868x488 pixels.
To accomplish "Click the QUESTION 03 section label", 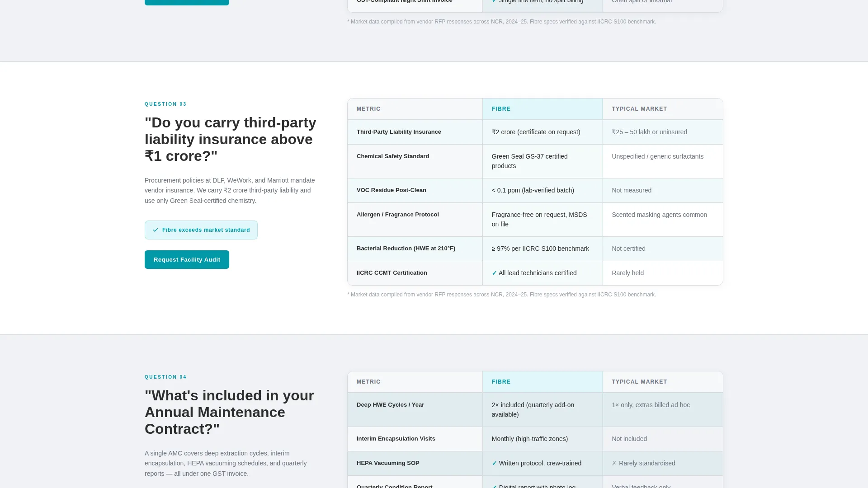I will click(x=165, y=104).
